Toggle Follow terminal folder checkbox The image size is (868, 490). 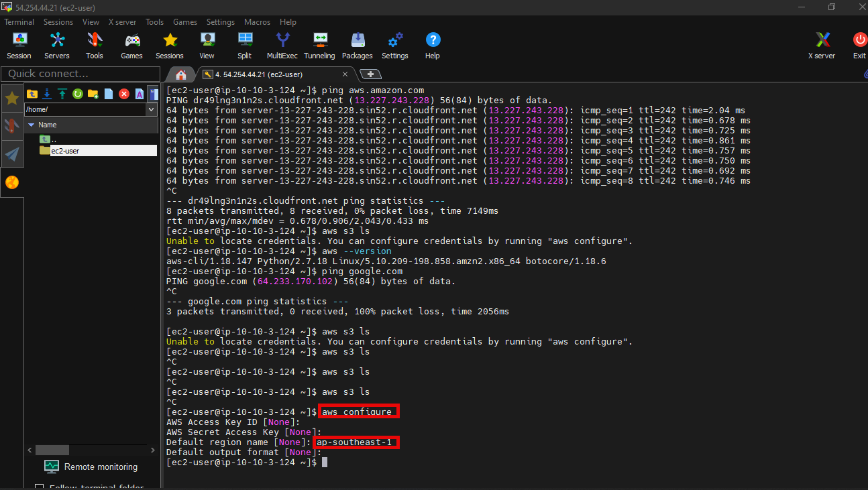point(39,487)
